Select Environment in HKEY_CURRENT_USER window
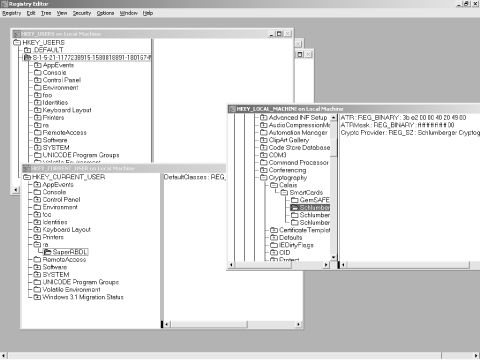Viewport: 481px width, 360px height. click(x=60, y=207)
